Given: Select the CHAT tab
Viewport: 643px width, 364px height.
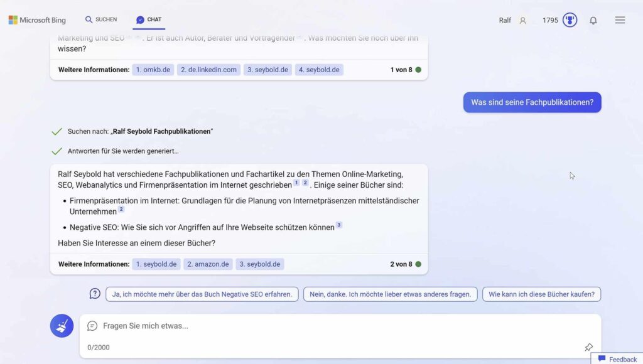Looking at the screenshot, I should pyautogui.click(x=149, y=19).
